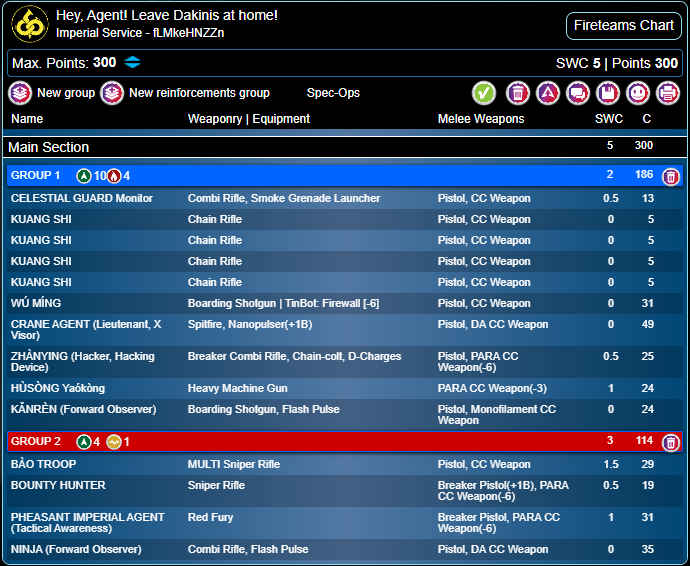690x566 pixels.
Task: Click the New reinforcements group label
Action: click(x=199, y=93)
